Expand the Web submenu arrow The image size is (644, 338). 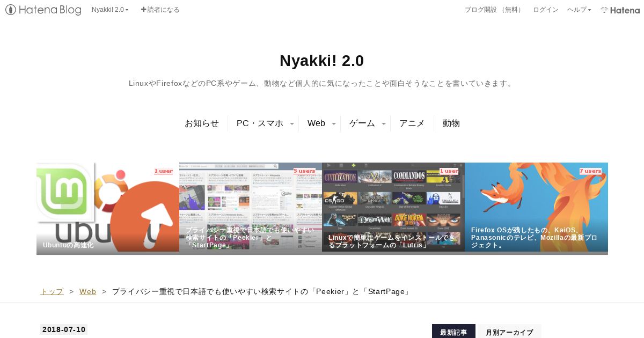334,124
